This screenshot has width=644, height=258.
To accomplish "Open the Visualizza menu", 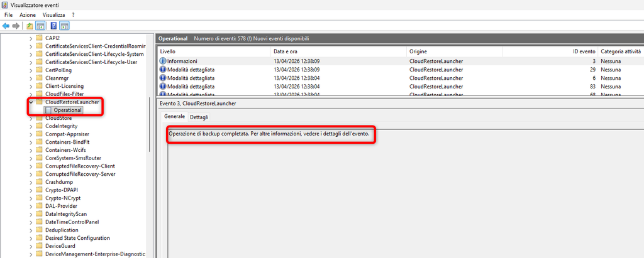I will [x=54, y=15].
